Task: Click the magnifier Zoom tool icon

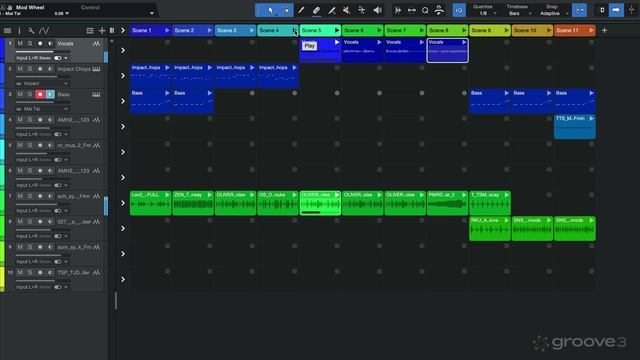Action: pyautogui.click(x=425, y=10)
